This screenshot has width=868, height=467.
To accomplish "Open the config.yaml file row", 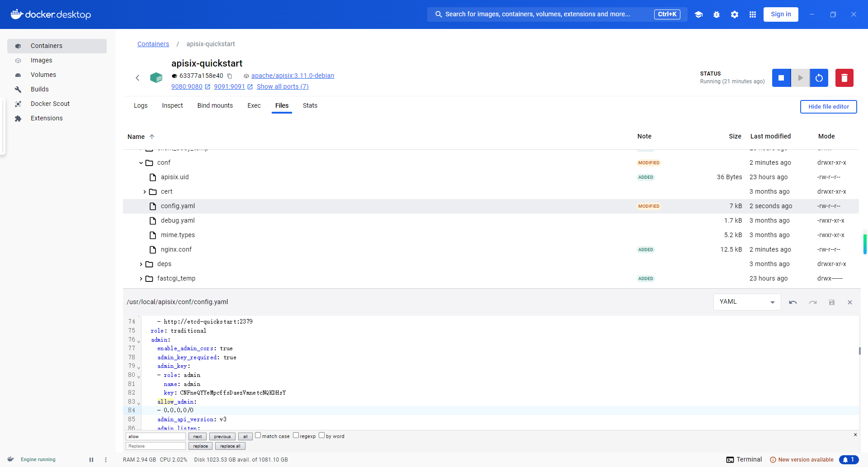I will [491, 206].
